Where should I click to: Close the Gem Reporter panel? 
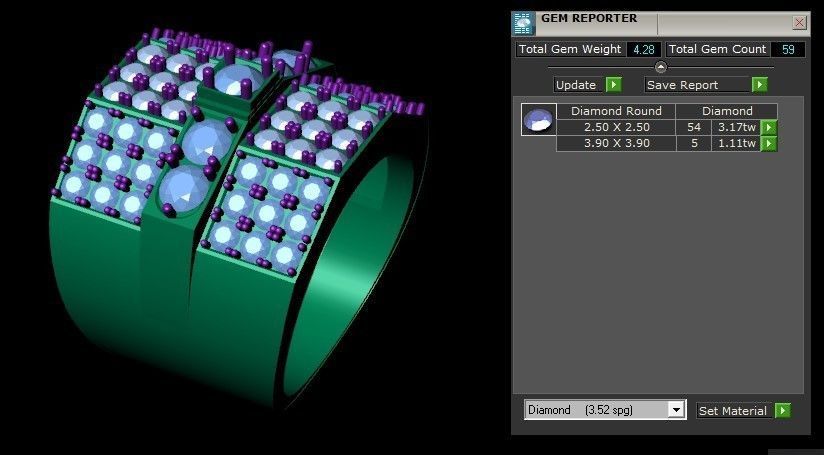tap(799, 23)
